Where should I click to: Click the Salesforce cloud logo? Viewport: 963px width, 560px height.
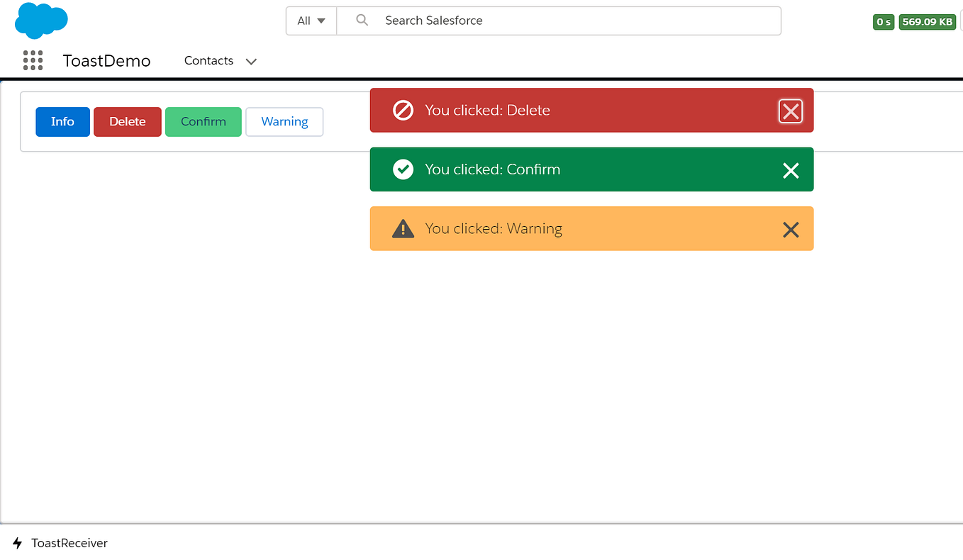tap(41, 20)
